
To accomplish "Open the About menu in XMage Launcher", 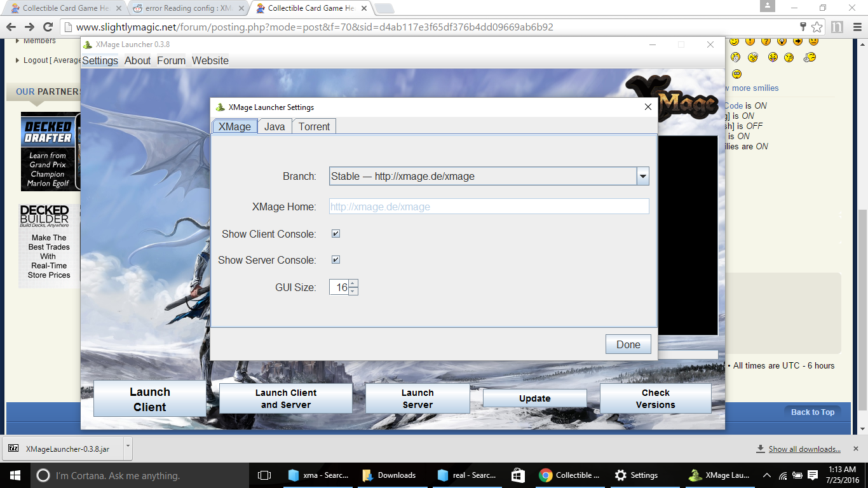I will pyautogui.click(x=137, y=60).
